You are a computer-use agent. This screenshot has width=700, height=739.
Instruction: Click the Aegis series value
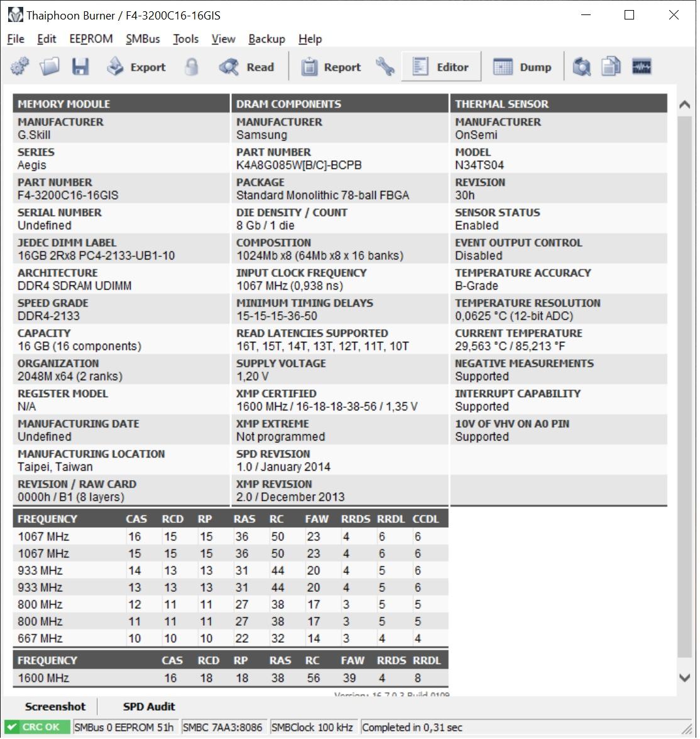(31, 165)
